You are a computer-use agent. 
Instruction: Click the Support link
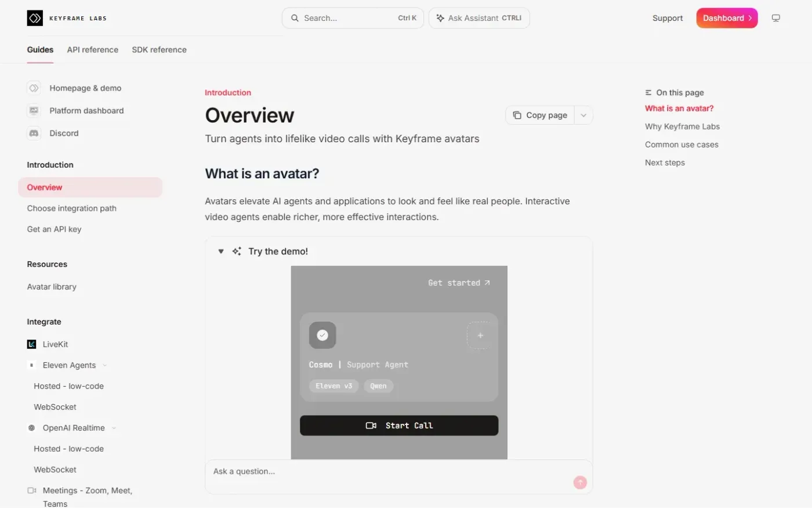point(668,18)
